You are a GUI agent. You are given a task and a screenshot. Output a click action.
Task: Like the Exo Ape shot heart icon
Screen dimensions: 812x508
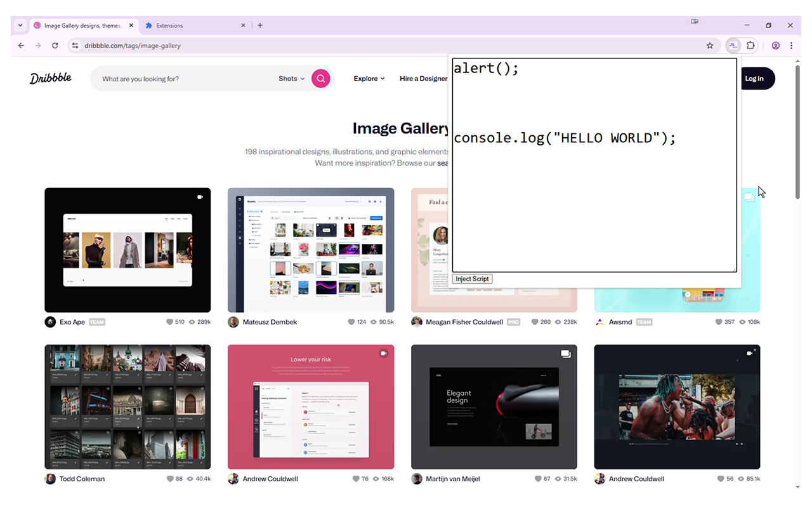tap(169, 322)
